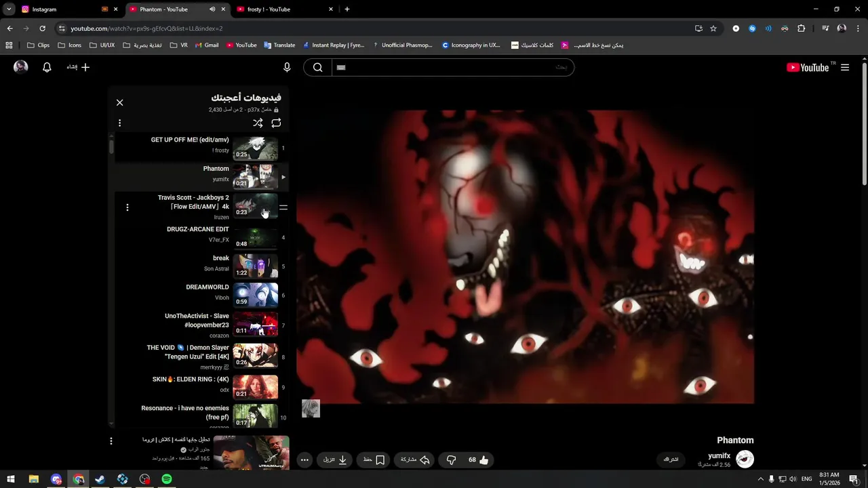
Task: Open the Iconography in UX bookmark
Action: coord(471,45)
